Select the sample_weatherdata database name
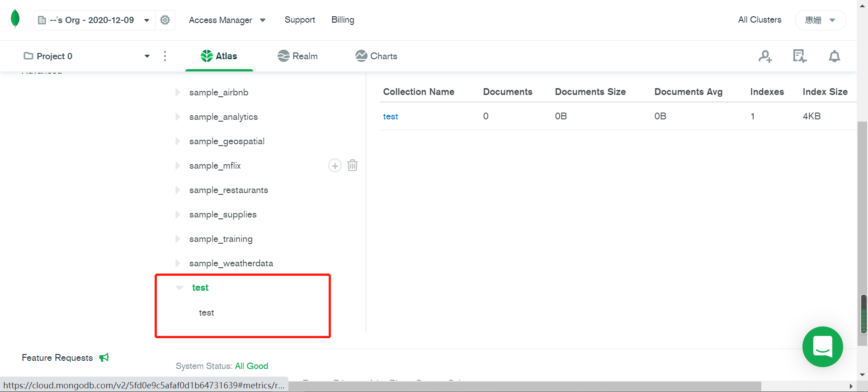The height and width of the screenshot is (392, 868). click(231, 263)
